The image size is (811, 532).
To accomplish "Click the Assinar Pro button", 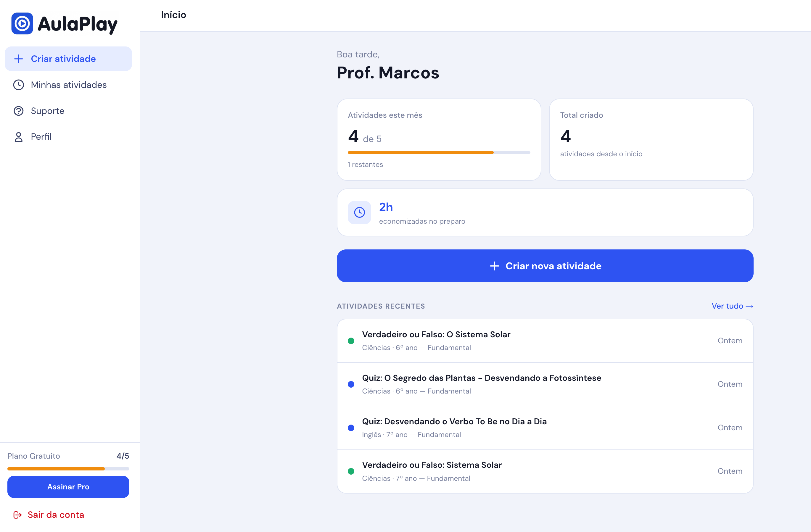I will [x=68, y=487].
